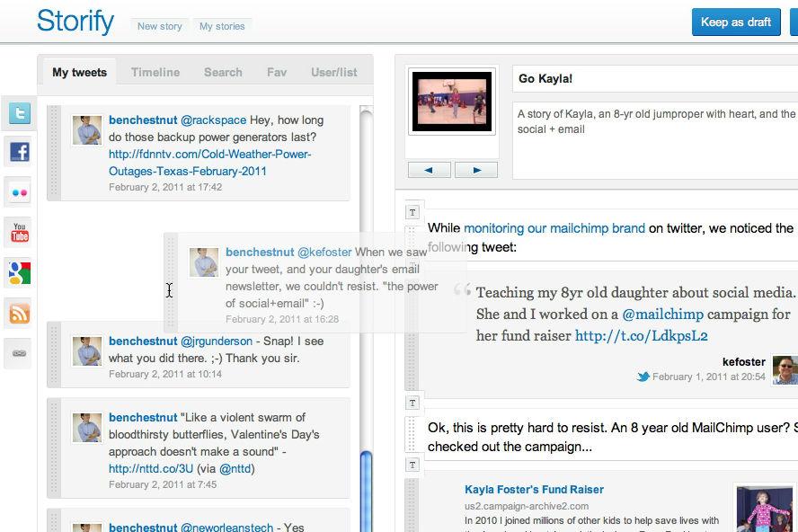
Task: Click the timestamp 'February 2, 2011 at 7:45'
Action: click(x=163, y=484)
